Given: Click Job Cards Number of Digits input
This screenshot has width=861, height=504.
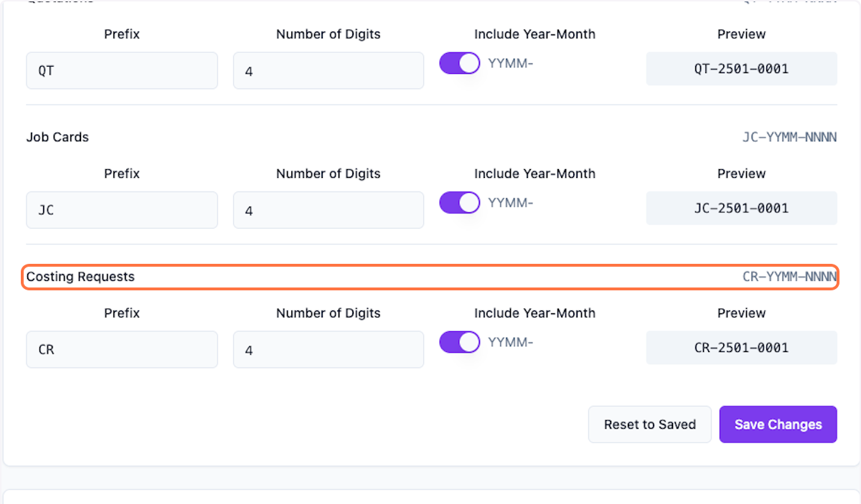Looking at the screenshot, I should point(328,210).
